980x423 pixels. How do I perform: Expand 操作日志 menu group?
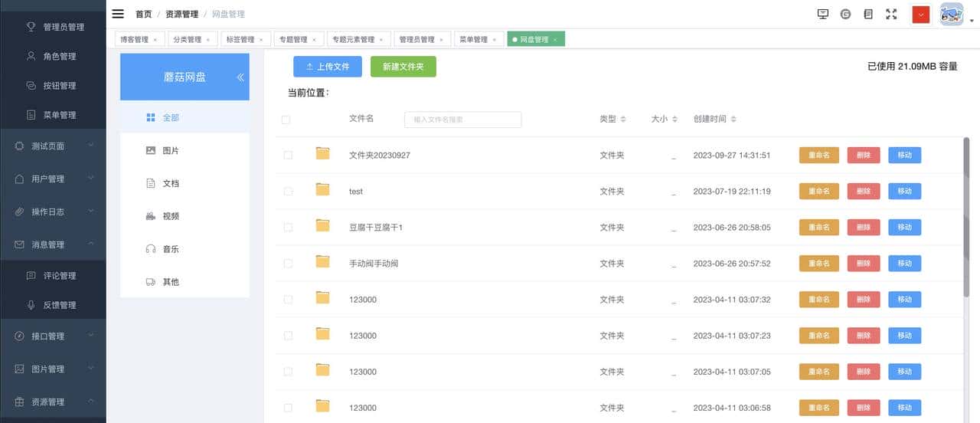click(x=53, y=211)
